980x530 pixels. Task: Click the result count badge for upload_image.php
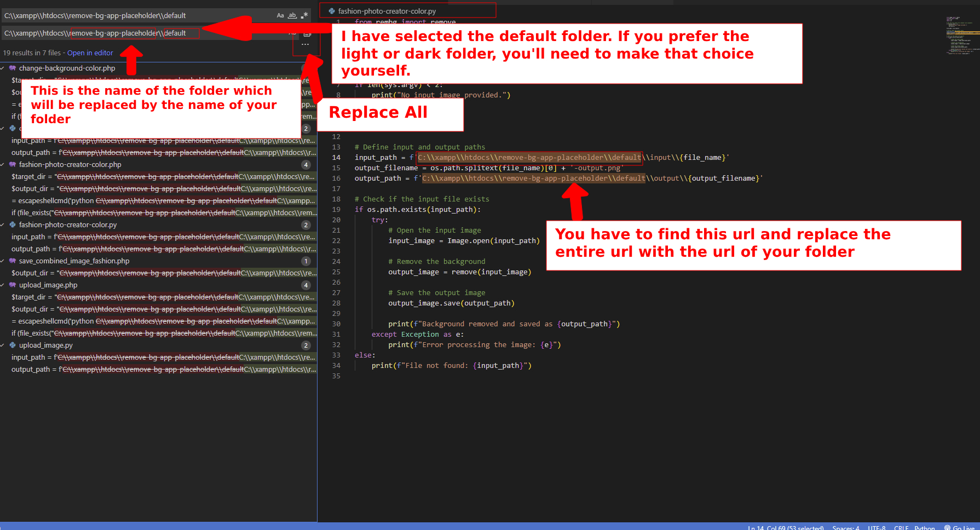[306, 285]
